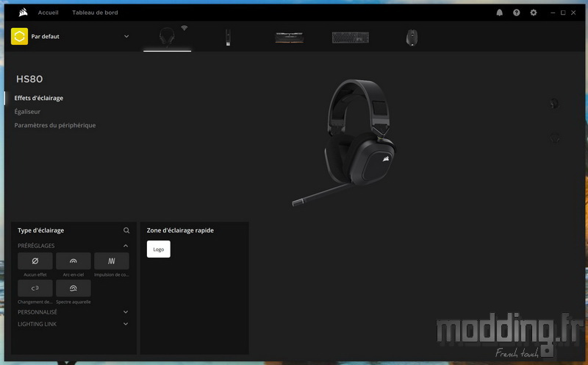Select the HS80 headset device icon

tap(167, 37)
